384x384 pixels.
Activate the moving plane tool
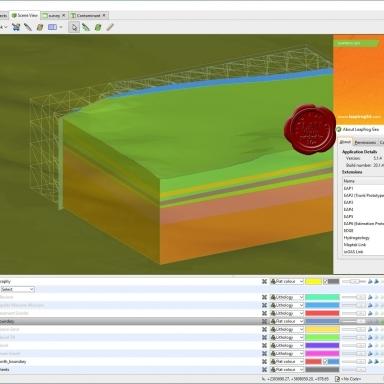pyautogui.click(x=40, y=27)
